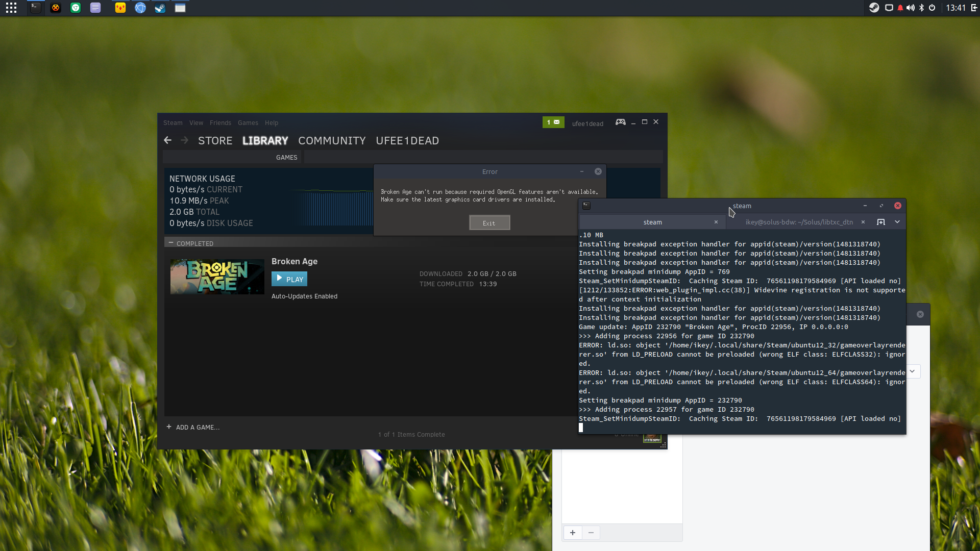980x551 pixels.
Task: Open the dropdown arrow in the background window
Action: (913, 371)
